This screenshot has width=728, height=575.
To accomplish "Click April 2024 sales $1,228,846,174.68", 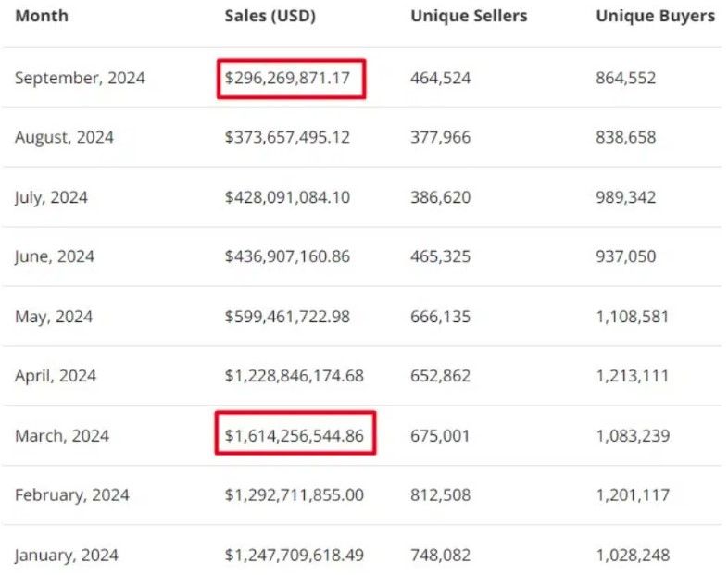I will (x=295, y=376).
